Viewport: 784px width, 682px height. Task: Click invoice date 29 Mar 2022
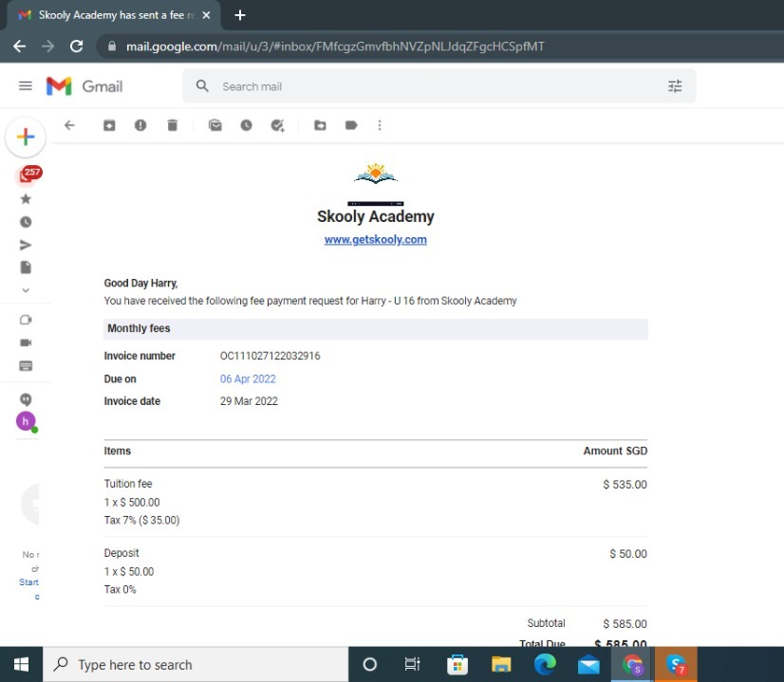(249, 401)
